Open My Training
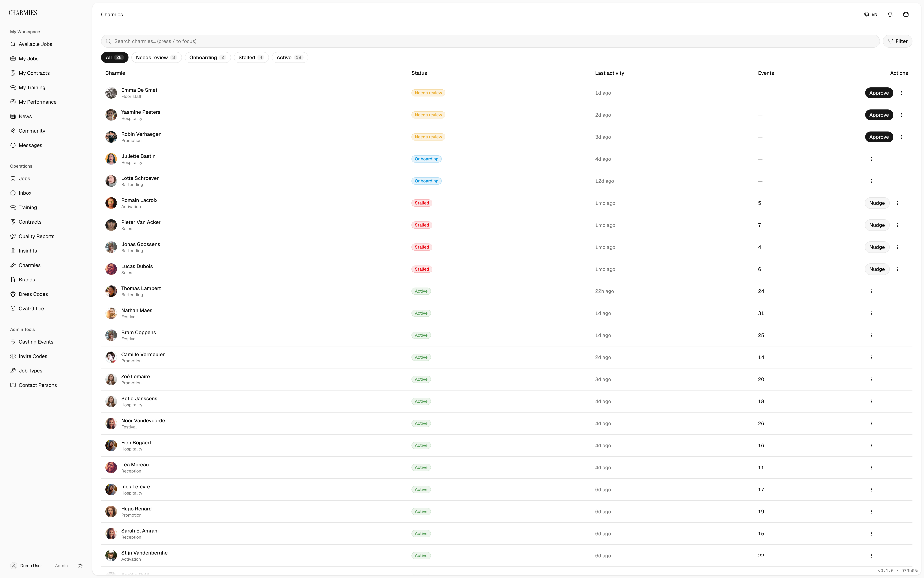The image size is (924, 578). click(x=46, y=88)
